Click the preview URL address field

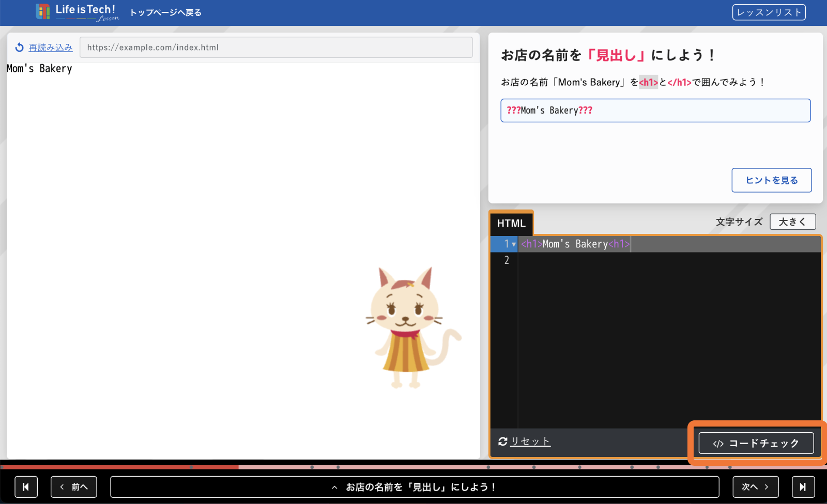[276, 48]
